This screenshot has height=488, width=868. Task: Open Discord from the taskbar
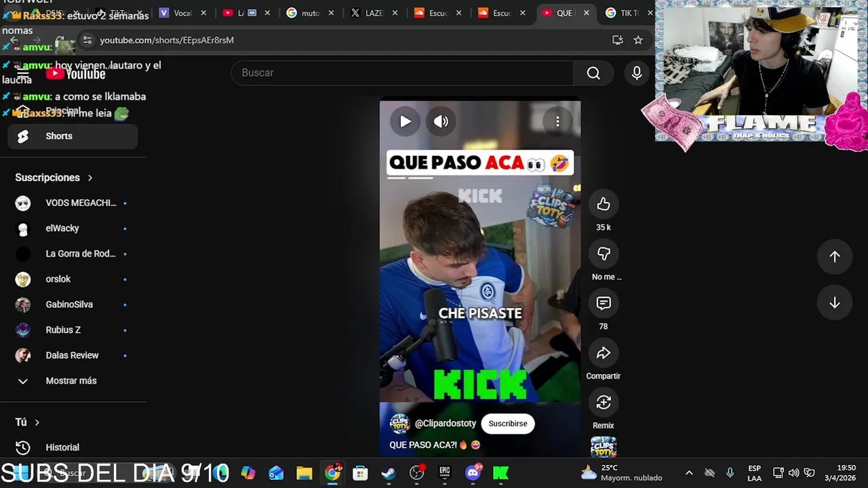click(x=473, y=473)
